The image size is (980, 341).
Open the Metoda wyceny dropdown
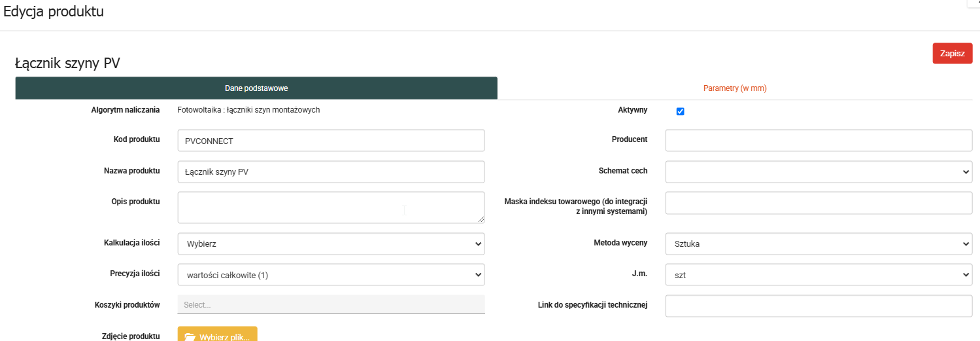click(819, 244)
